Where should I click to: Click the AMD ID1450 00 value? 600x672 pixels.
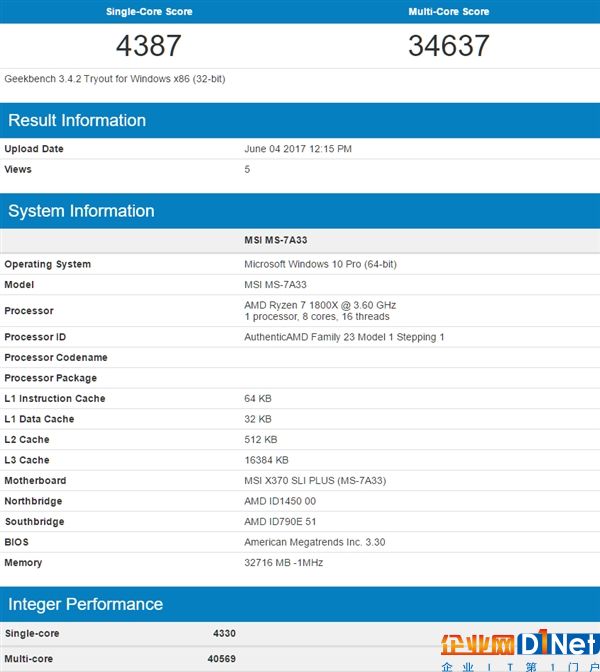pos(280,501)
